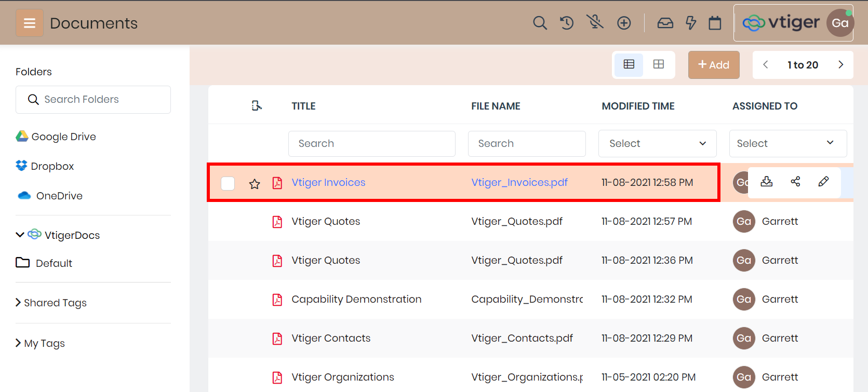This screenshot has height=392, width=868.
Task: Click the Search Folders input
Action: pos(93,100)
